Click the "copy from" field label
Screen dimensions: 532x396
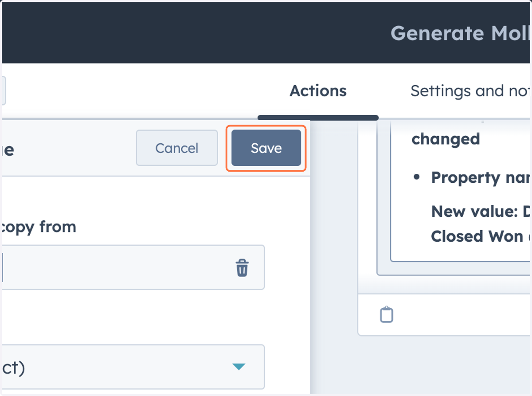click(x=38, y=227)
